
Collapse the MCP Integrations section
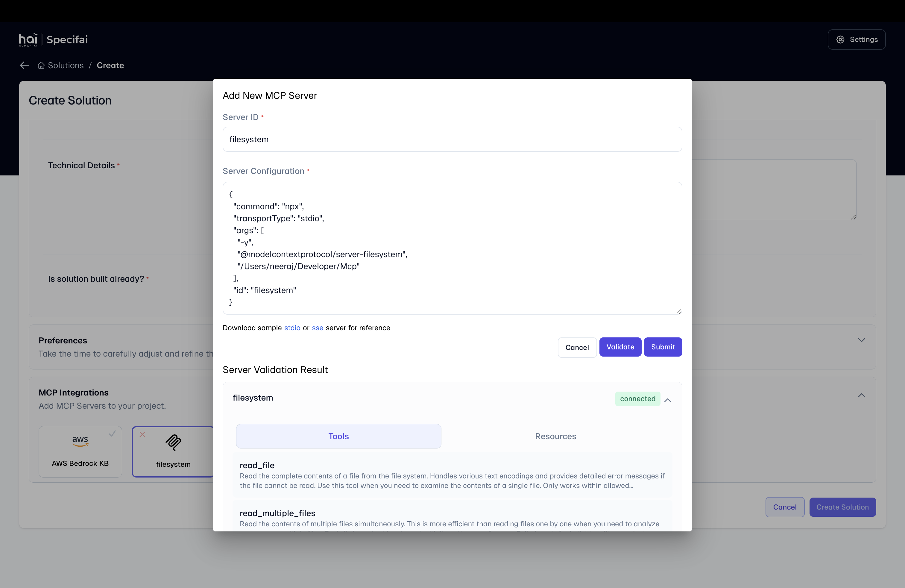pos(861,395)
